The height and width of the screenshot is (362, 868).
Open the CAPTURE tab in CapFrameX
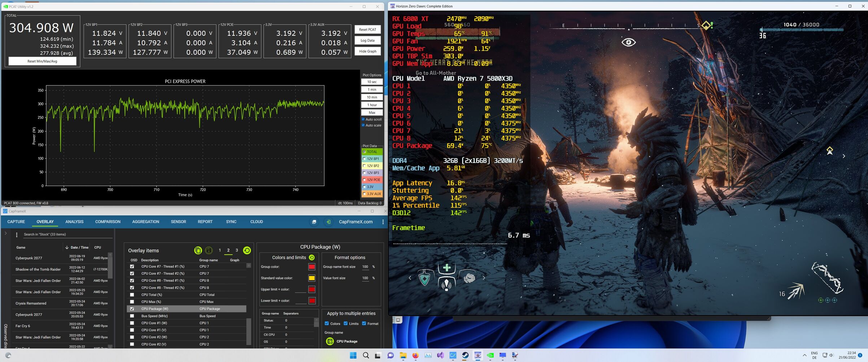pos(16,222)
